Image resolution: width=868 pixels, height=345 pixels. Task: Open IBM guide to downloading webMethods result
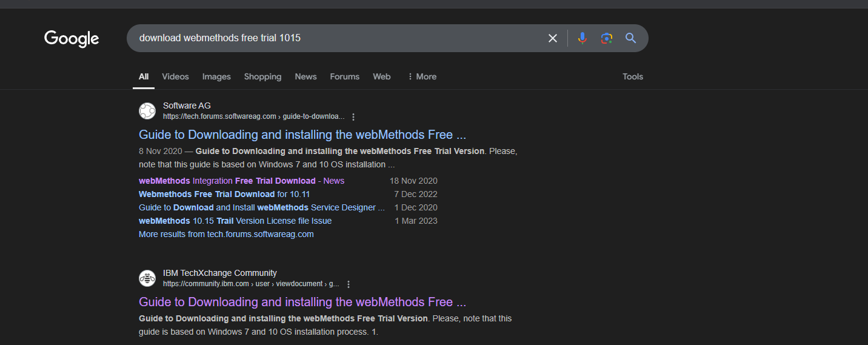(302, 302)
